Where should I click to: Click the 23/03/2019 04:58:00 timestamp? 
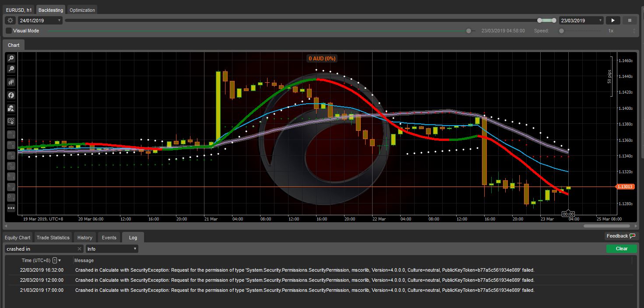pyautogui.click(x=503, y=31)
